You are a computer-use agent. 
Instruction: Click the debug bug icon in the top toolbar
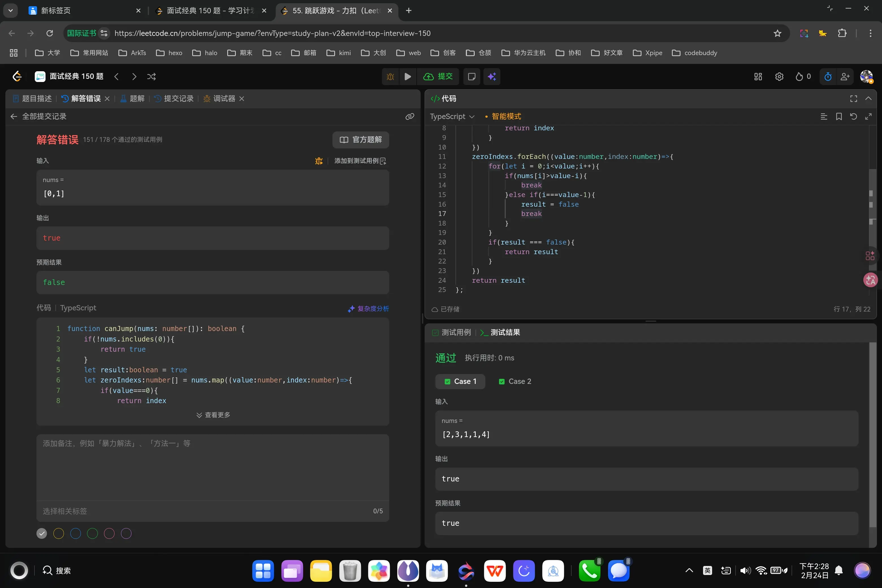coord(390,77)
